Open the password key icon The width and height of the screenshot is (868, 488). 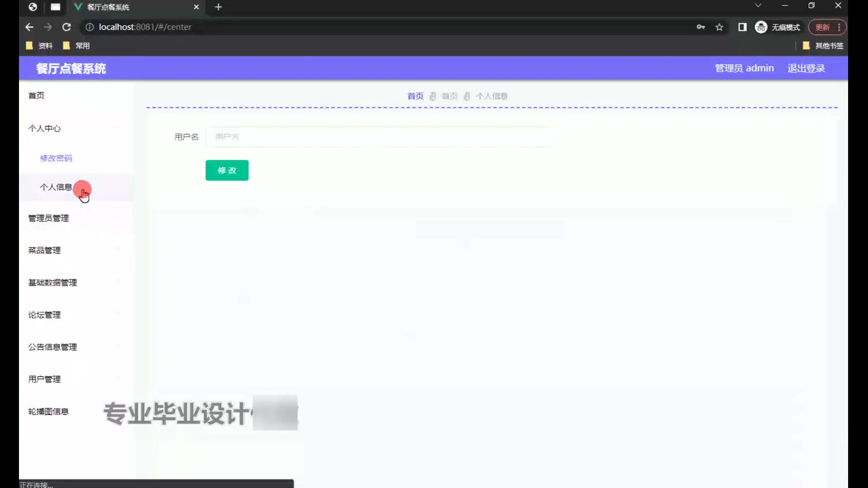click(701, 27)
